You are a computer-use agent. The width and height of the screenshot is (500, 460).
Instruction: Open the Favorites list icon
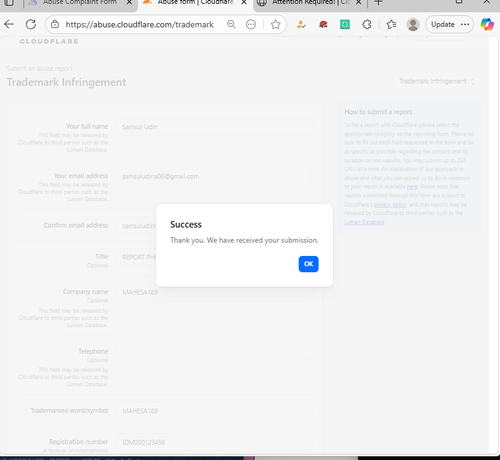coord(391,24)
